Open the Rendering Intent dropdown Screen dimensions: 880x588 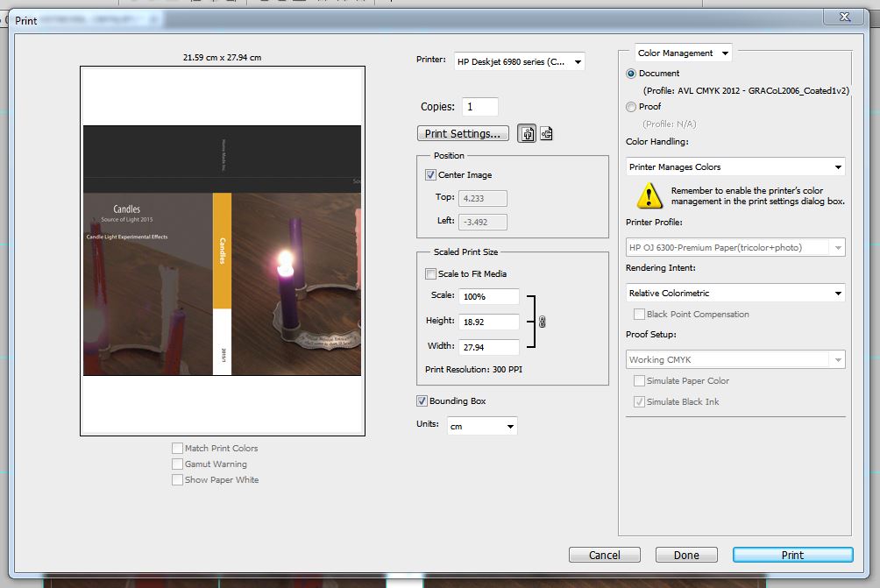[735, 293]
